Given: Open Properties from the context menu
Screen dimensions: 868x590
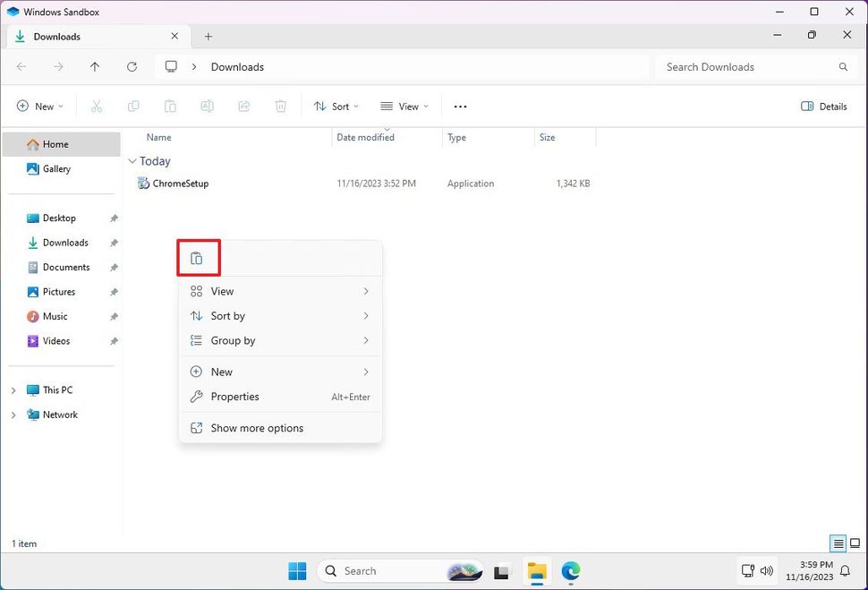Looking at the screenshot, I should [235, 397].
